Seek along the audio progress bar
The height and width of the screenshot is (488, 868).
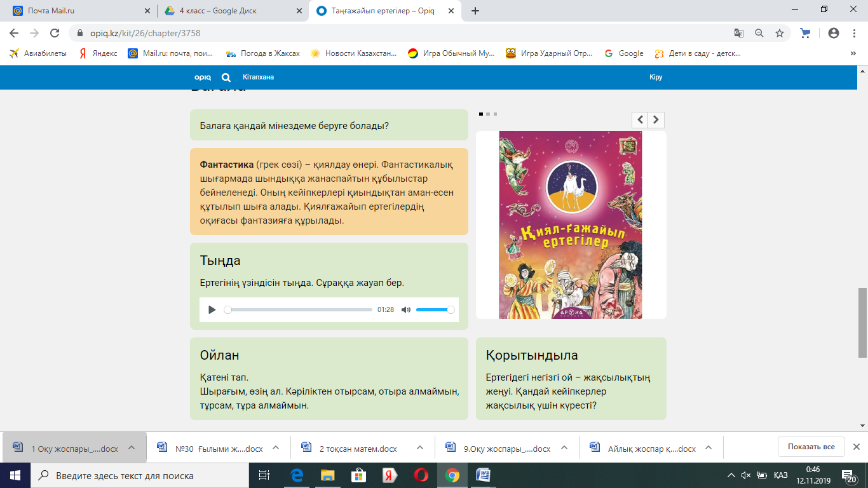point(298,309)
